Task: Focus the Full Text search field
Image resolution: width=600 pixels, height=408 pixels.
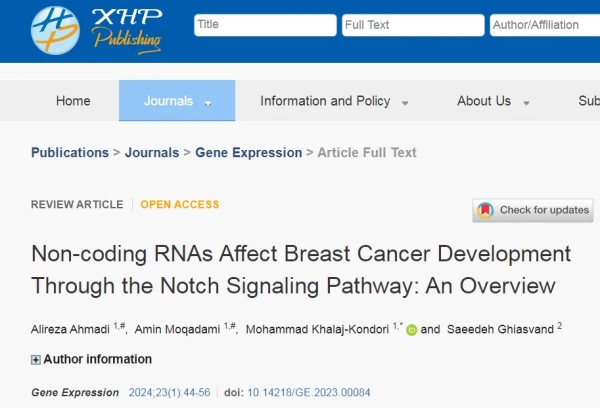Action: (x=413, y=25)
